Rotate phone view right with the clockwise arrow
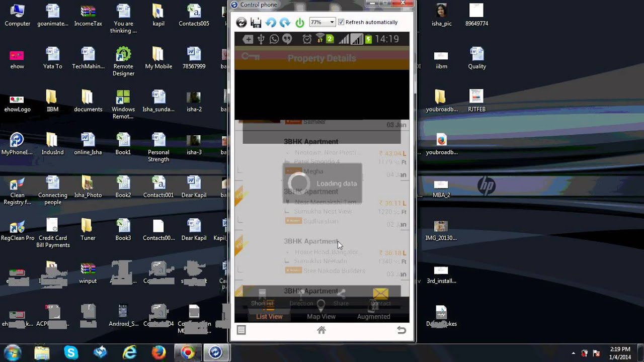 (x=285, y=22)
